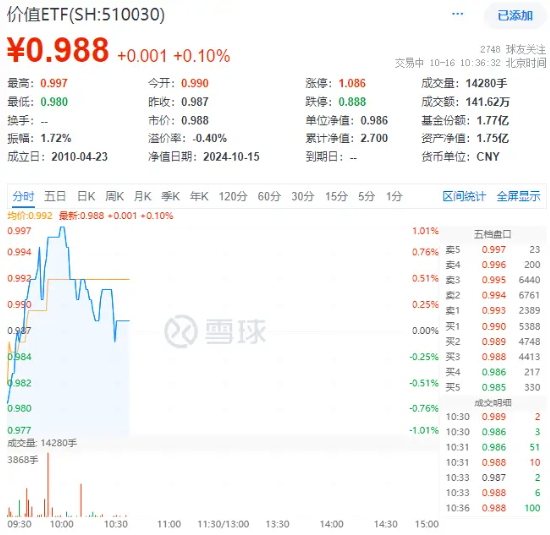550x535 pixels.
Task: Click the 成交额 value 141.62万
Action: [487, 102]
